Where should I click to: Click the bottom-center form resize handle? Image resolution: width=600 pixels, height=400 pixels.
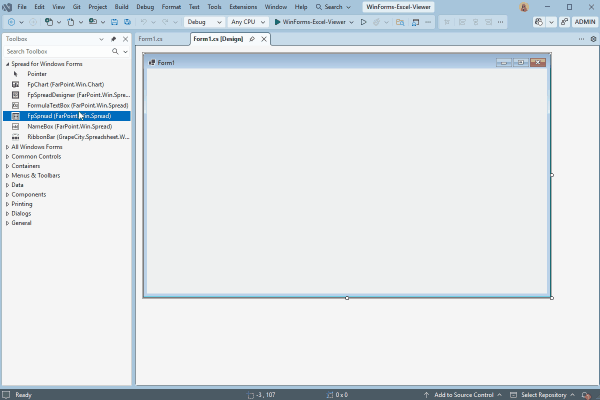(347, 298)
